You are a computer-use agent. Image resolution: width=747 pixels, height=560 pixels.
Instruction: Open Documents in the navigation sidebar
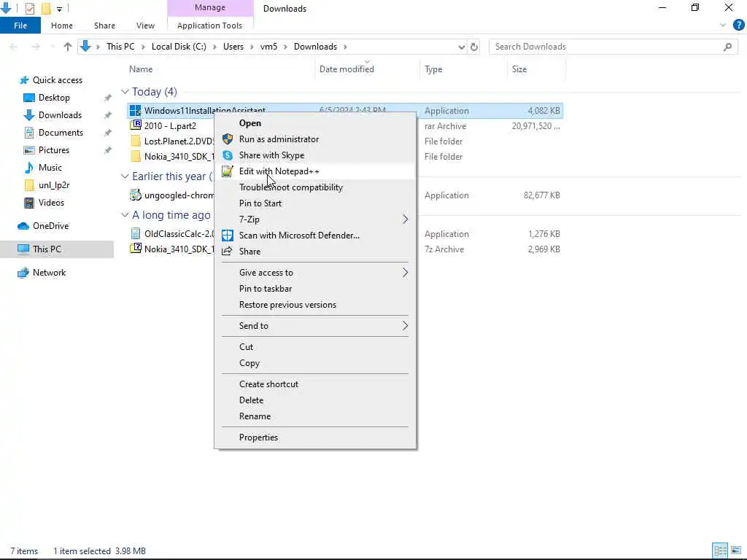tap(61, 133)
